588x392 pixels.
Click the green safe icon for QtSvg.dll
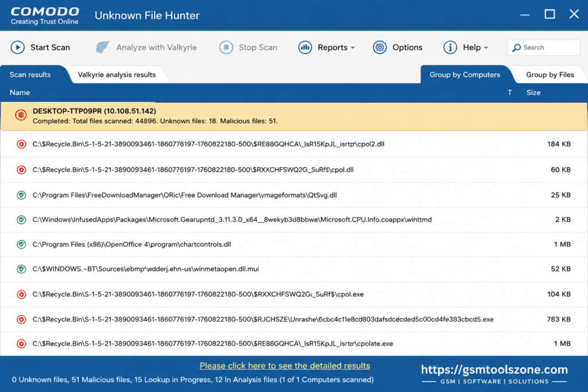click(x=21, y=195)
